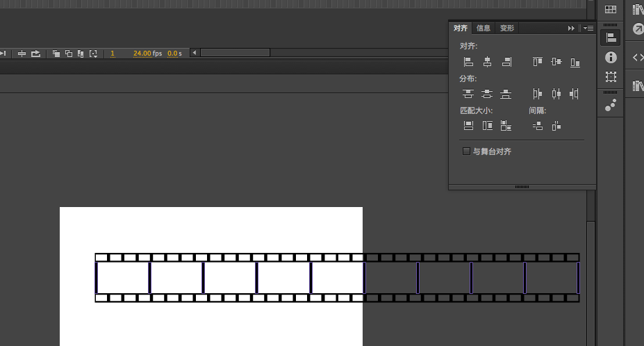This screenshot has width=644, height=346.
Task: Toggle the Loop timeline button
Action: [35, 53]
